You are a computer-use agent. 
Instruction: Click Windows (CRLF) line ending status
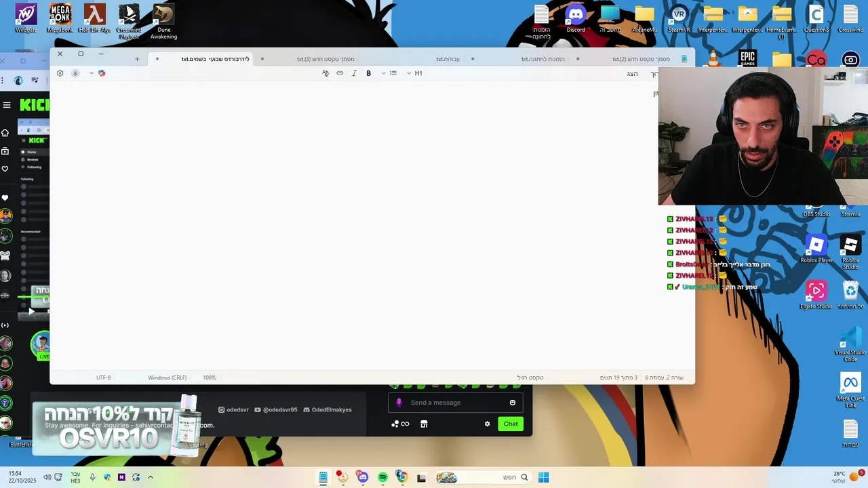pos(167,378)
